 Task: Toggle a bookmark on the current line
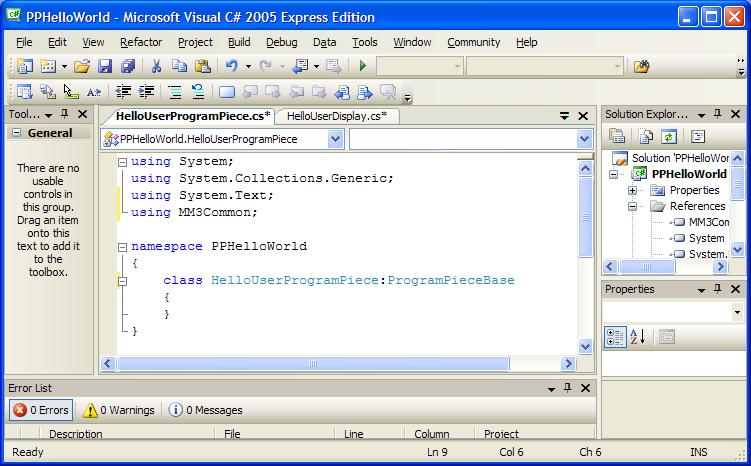[x=227, y=91]
